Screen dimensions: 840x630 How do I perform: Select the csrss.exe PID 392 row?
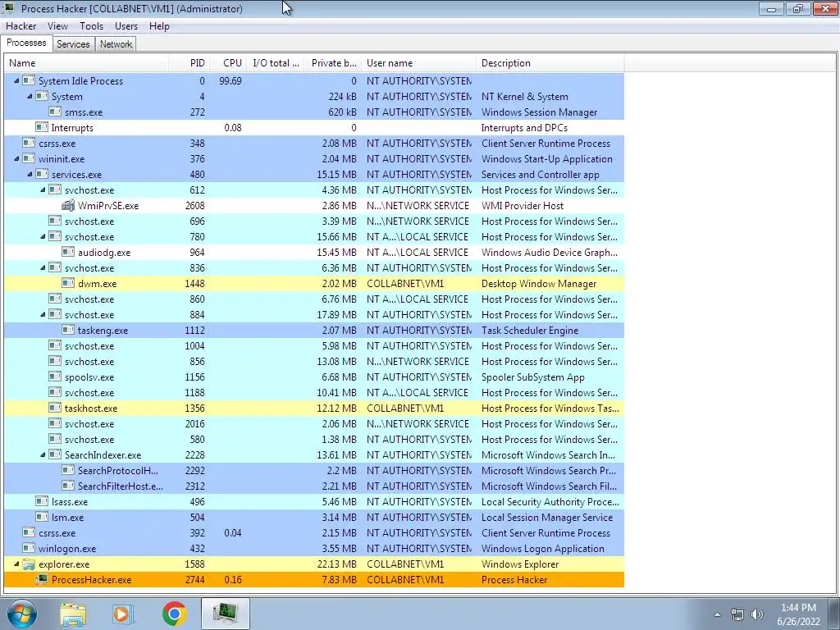click(x=314, y=533)
